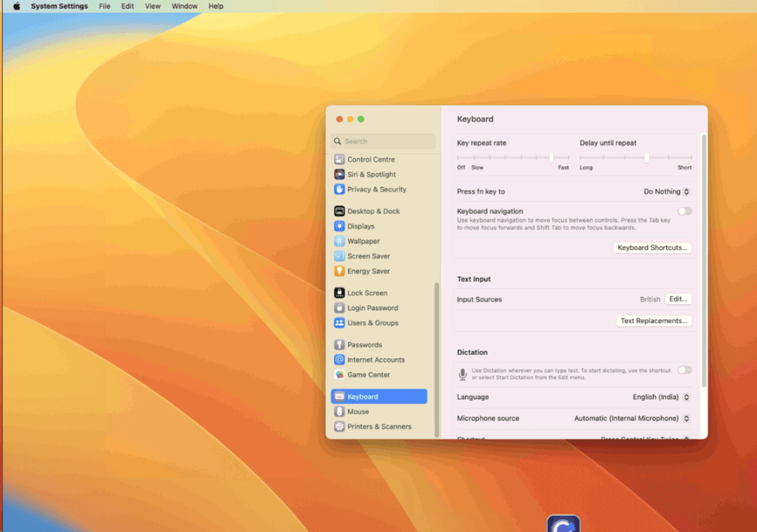Select the Passwords label
The image size is (757, 532).
coord(364,344)
